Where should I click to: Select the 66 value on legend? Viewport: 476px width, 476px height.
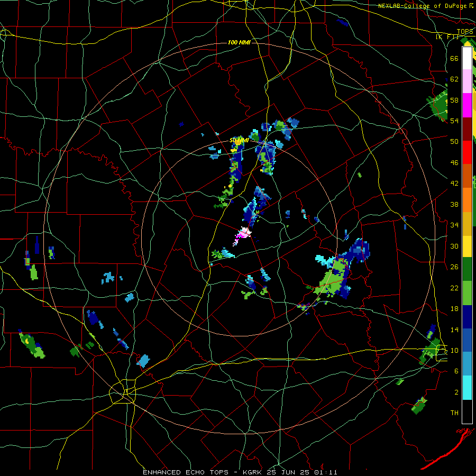(454, 58)
